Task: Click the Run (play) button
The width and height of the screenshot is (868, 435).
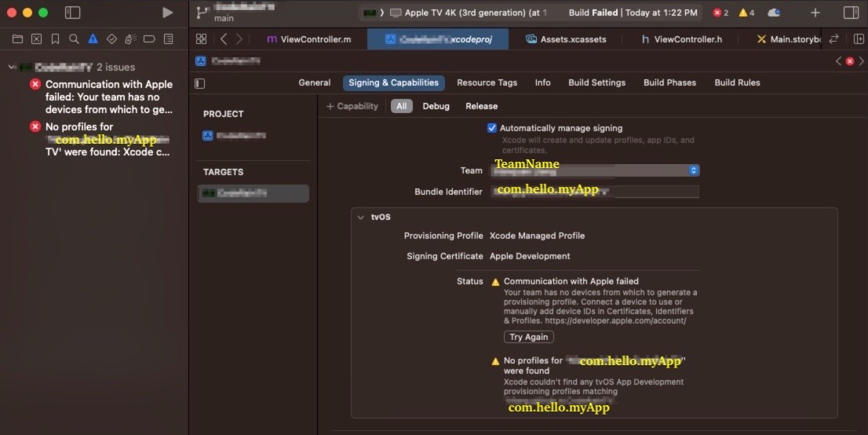Action: click(x=167, y=13)
